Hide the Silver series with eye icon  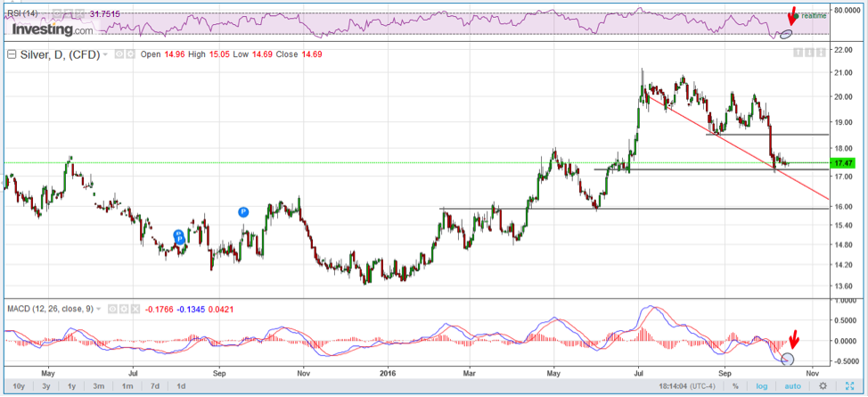[120, 54]
